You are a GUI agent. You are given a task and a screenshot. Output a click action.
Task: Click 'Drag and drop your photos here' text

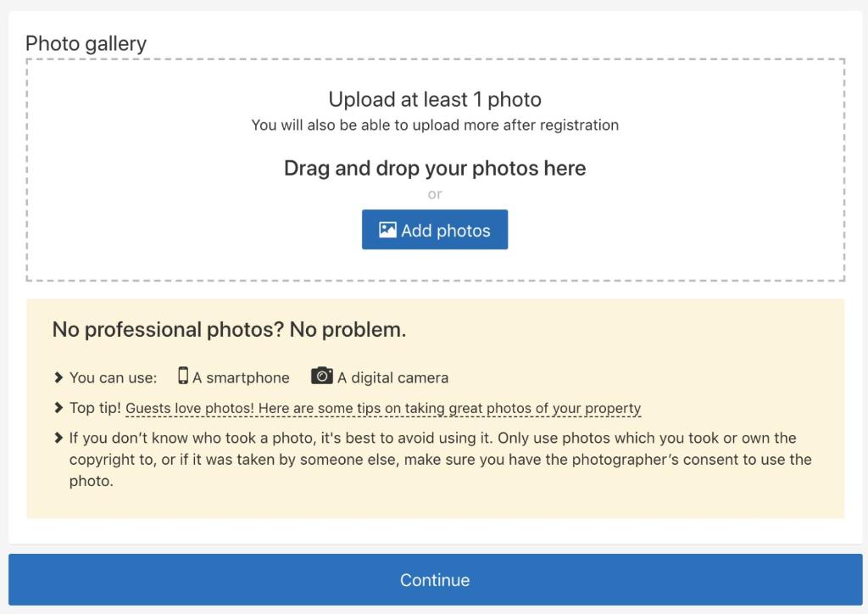tap(435, 168)
